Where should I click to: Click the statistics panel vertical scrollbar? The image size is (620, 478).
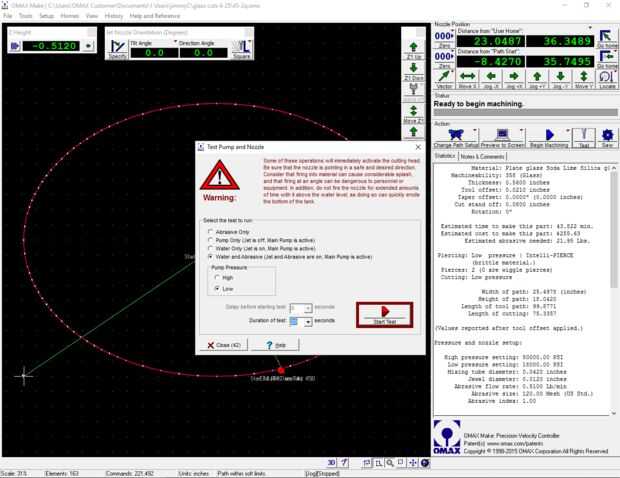tap(614, 290)
